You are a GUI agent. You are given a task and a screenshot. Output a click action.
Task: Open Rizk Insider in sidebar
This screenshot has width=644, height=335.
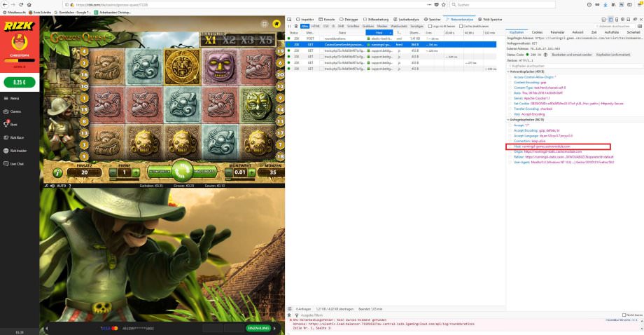coord(15,151)
